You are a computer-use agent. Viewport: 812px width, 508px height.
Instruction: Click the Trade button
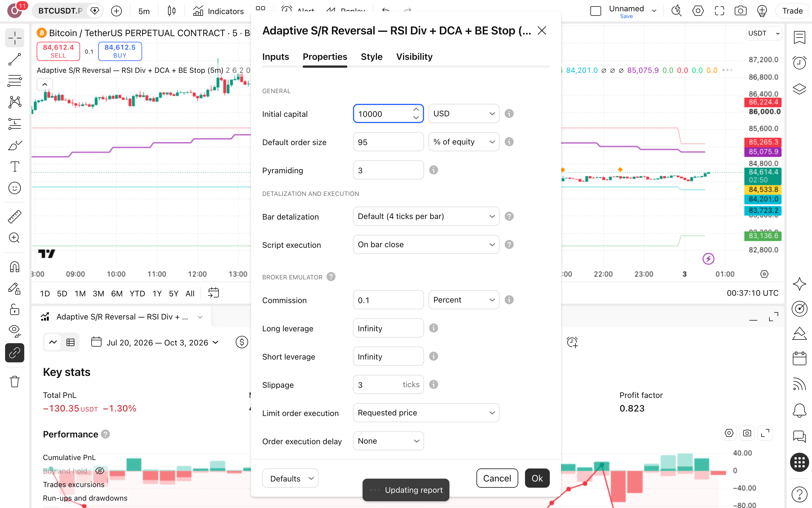tap(792, 11)
